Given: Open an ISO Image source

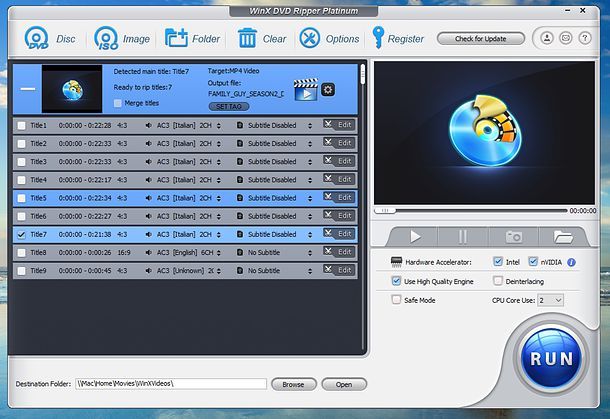Looking at the screenshot, I should [106, 39].
